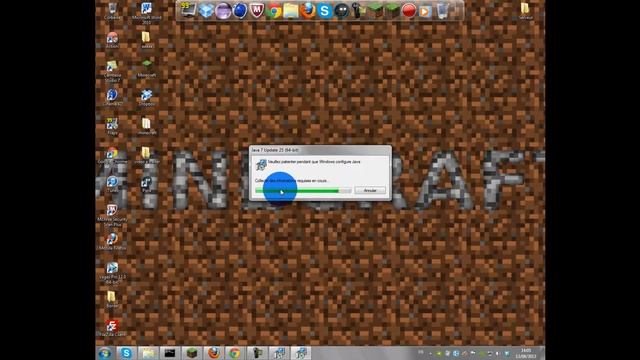
Task: Switch to Minecraft in the taskbar
Action: point(191,353)
